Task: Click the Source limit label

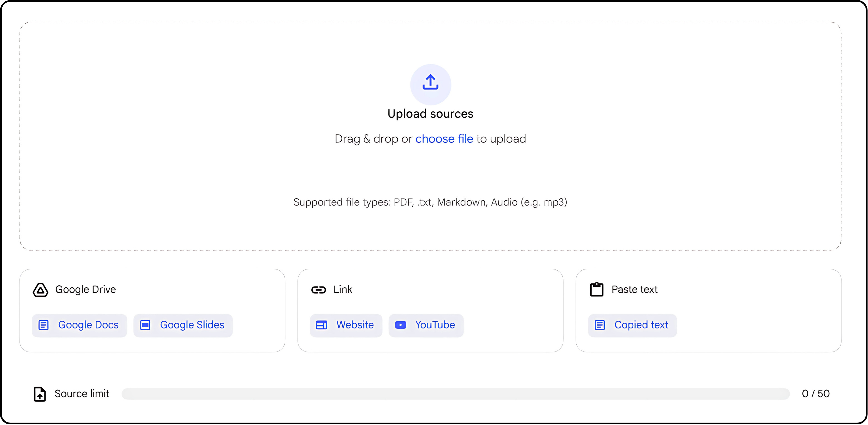Action: point(82,394)
